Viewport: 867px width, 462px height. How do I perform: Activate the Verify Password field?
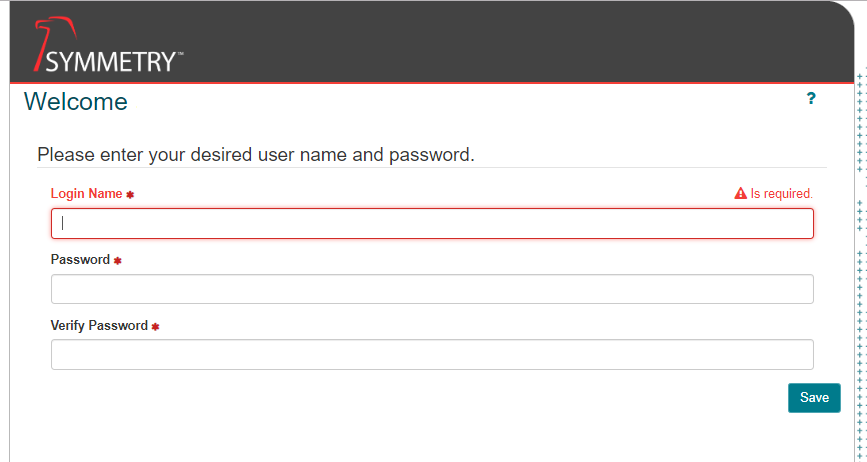click(x=432, y=354)
